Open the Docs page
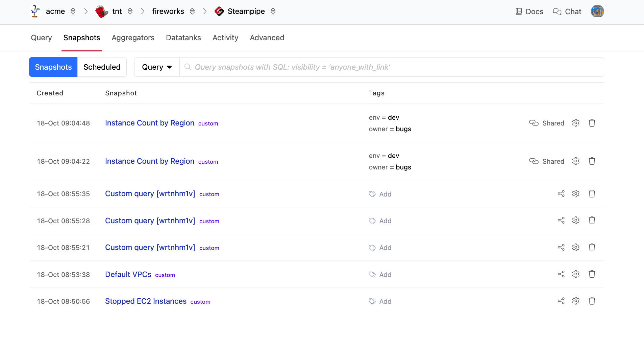The width and height of the screenshot is (644, 345). click(529, 11)
